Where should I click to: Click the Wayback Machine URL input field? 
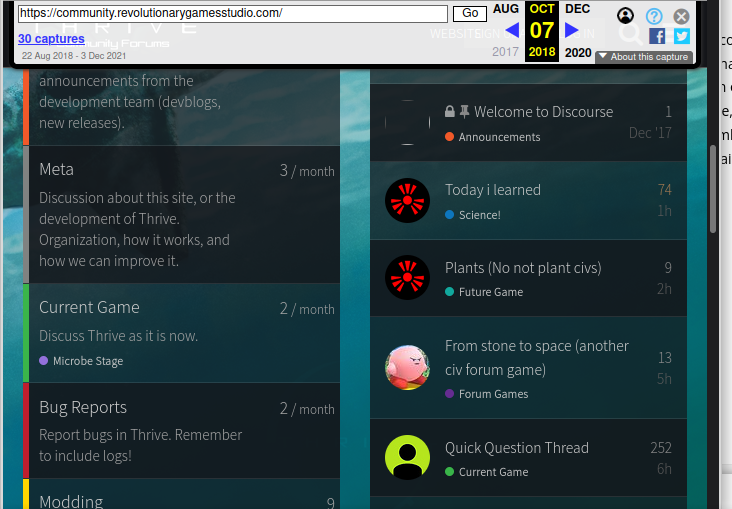(x=232, y=13)
